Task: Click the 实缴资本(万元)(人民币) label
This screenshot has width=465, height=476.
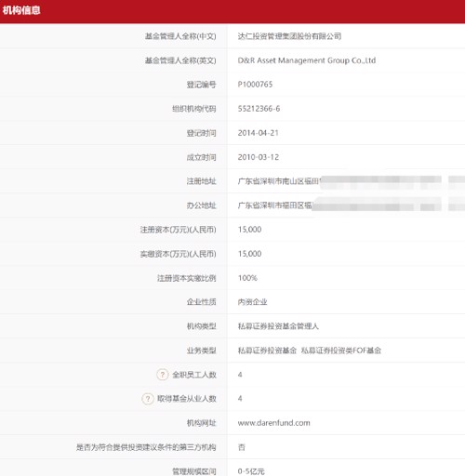Action: click(178, 254)
